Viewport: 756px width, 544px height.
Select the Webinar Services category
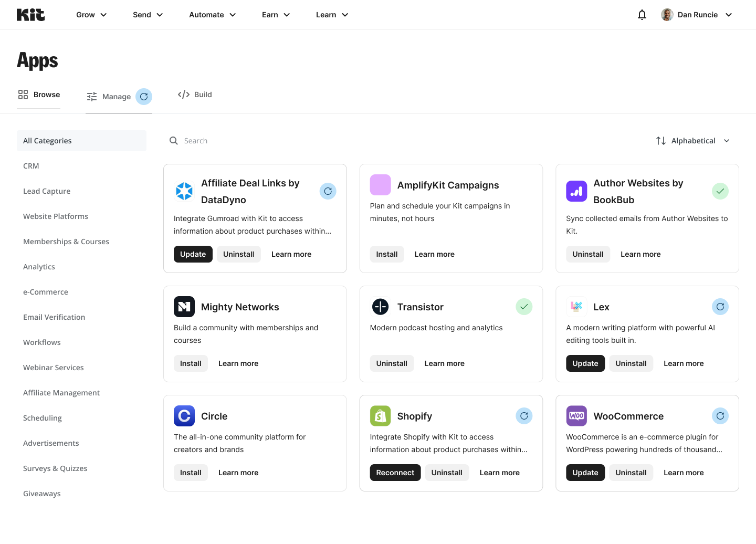click(x=81, y=368)
